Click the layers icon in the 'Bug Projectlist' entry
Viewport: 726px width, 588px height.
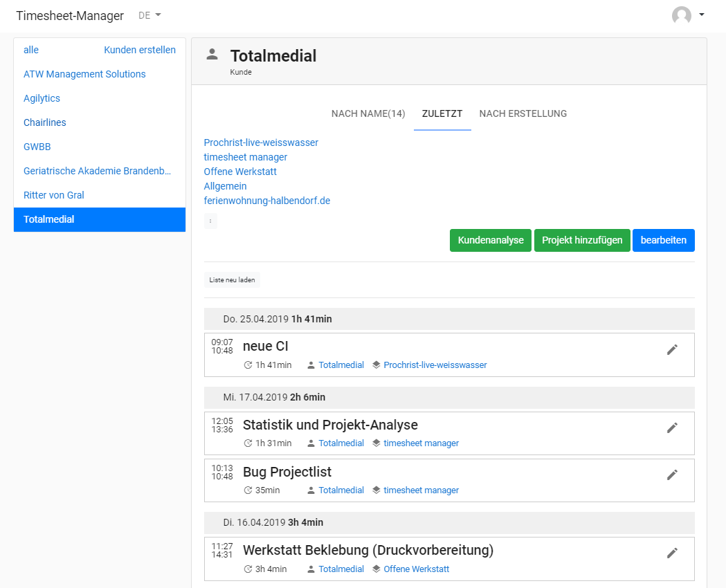coord(376,490)
